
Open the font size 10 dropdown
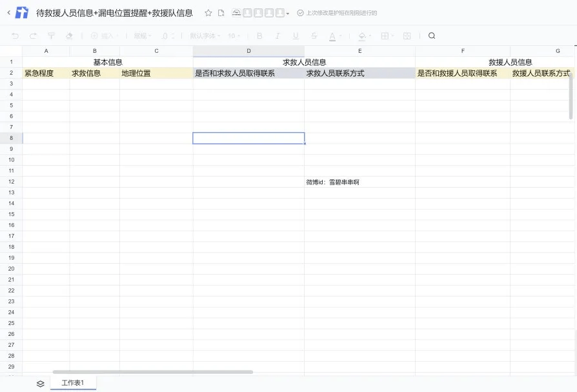tap(234, 35)
